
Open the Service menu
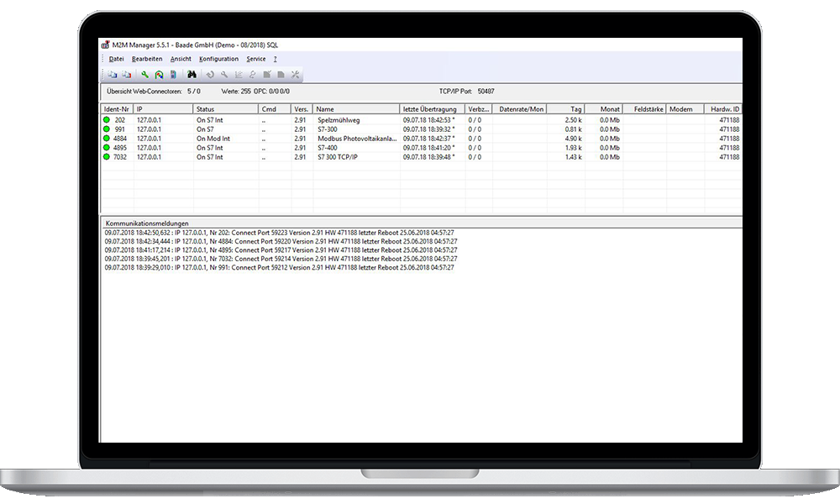tap(255, 59)
